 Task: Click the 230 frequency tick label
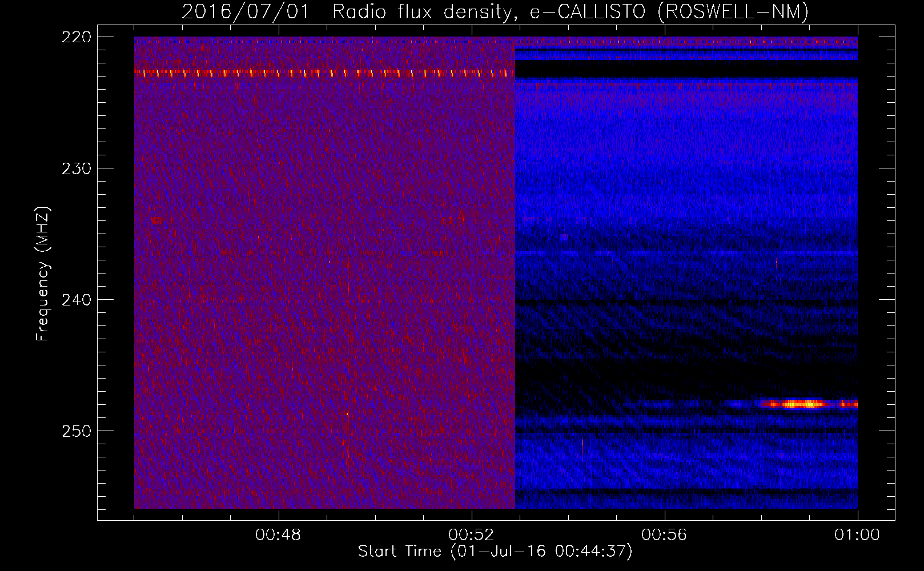click(x=77, y=168)
